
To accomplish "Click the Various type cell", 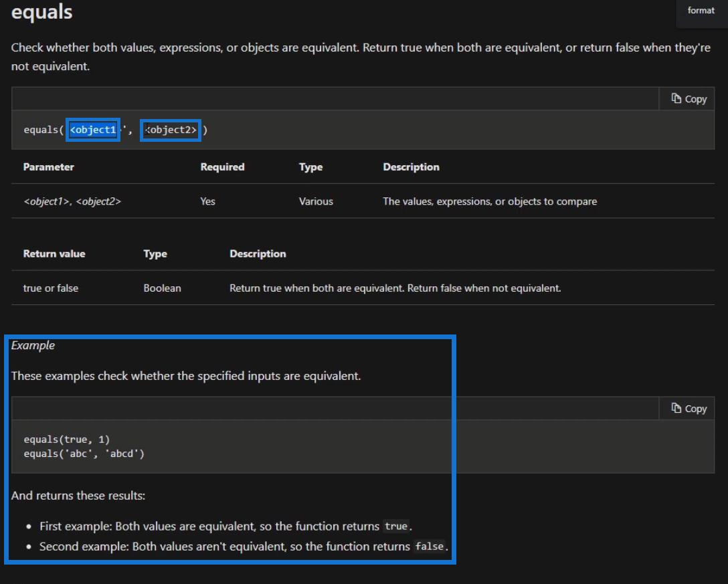I will 316,201.
